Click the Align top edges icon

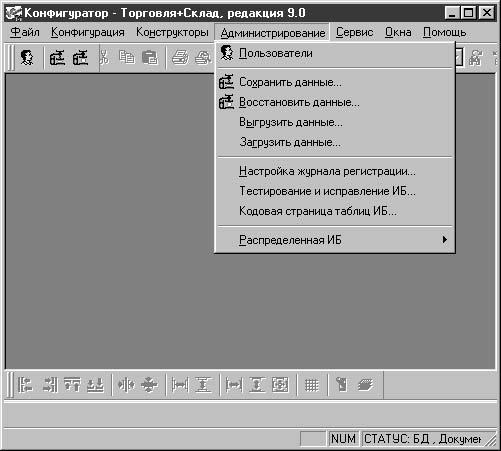pyautogui.click(x=72, y=385)
